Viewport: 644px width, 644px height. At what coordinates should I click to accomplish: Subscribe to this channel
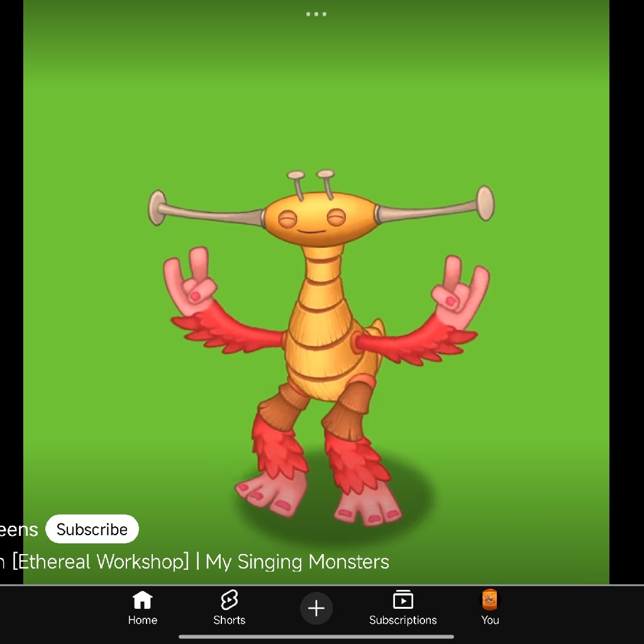[92, 529]
